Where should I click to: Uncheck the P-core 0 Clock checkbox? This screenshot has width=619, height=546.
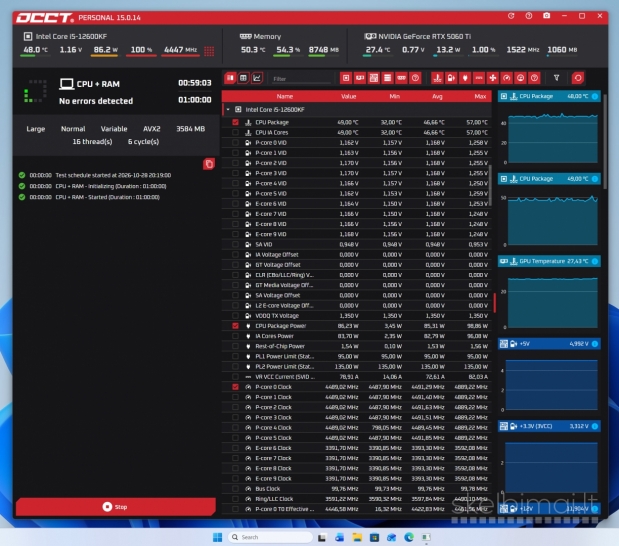[236, 387]
